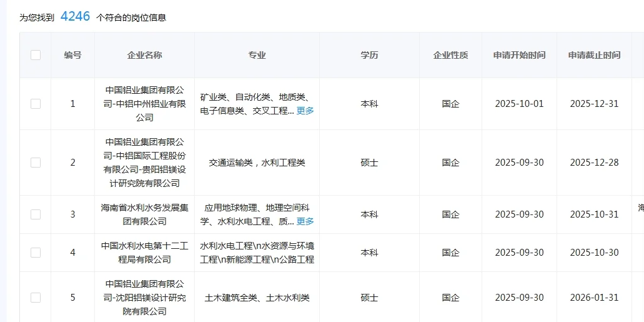Screen dimensions: 644x322
Task: Click the 企业性质 column header
Action: point(450,55)
